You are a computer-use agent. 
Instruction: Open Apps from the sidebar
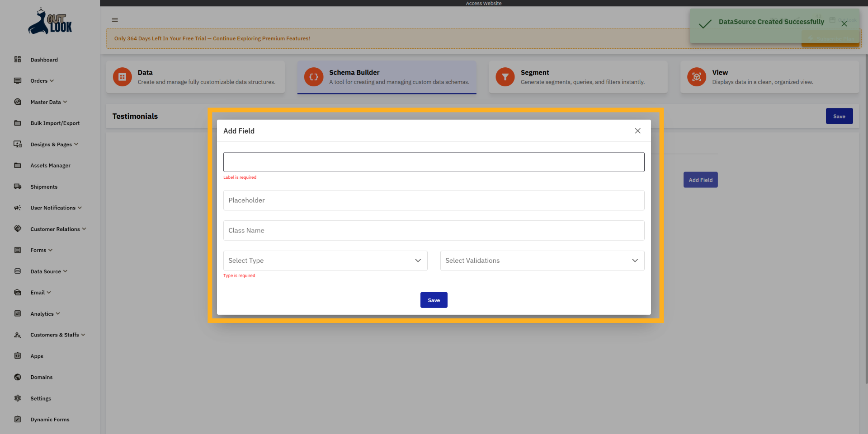click(x=37, y=356)
